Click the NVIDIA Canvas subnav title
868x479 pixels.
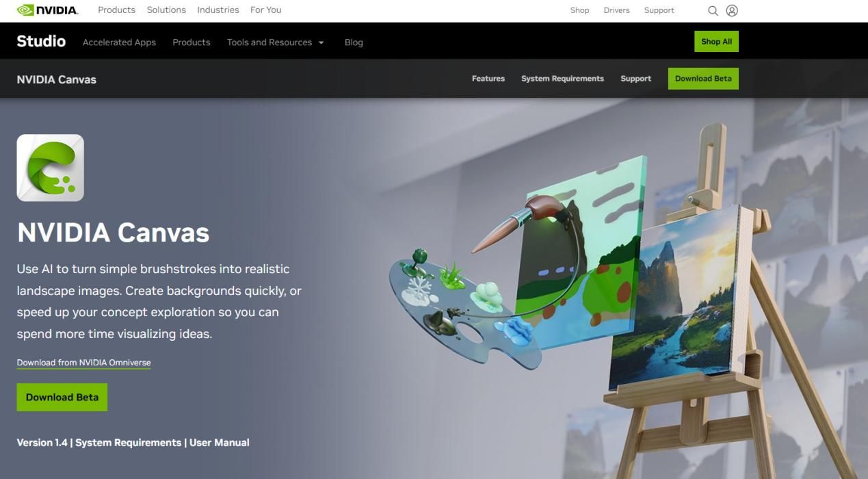(x=57, y=79)
